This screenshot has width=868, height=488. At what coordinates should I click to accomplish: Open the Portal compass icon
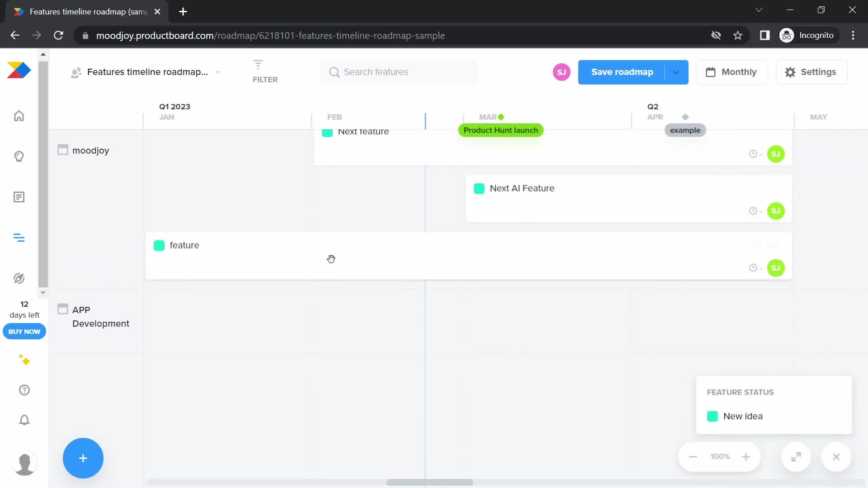(x=19, y=278)
